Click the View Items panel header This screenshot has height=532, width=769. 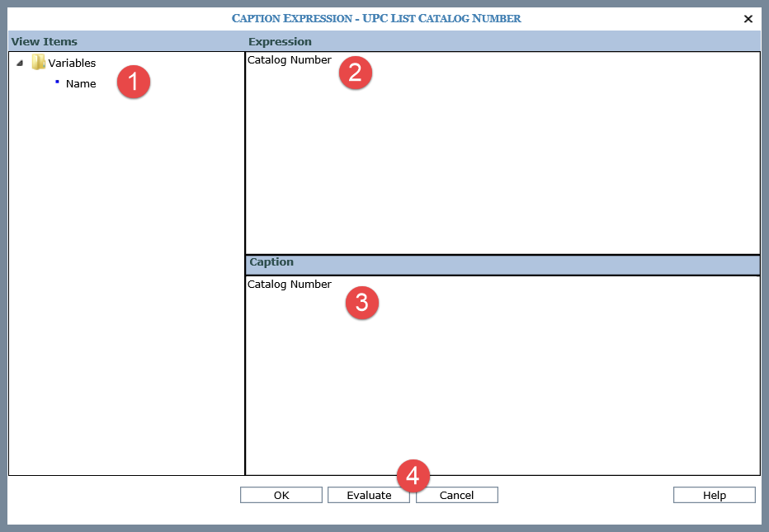tap(45, 42)
